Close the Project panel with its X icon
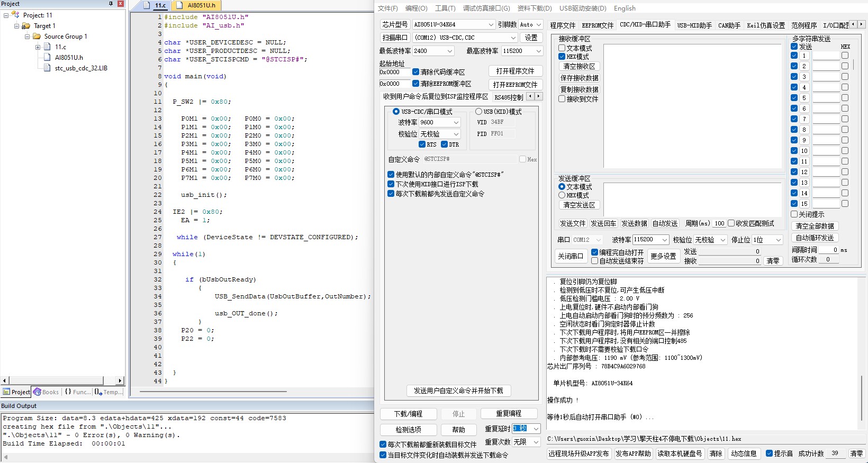The width and height of the screenshot is (868, 463). coord(120,4)
